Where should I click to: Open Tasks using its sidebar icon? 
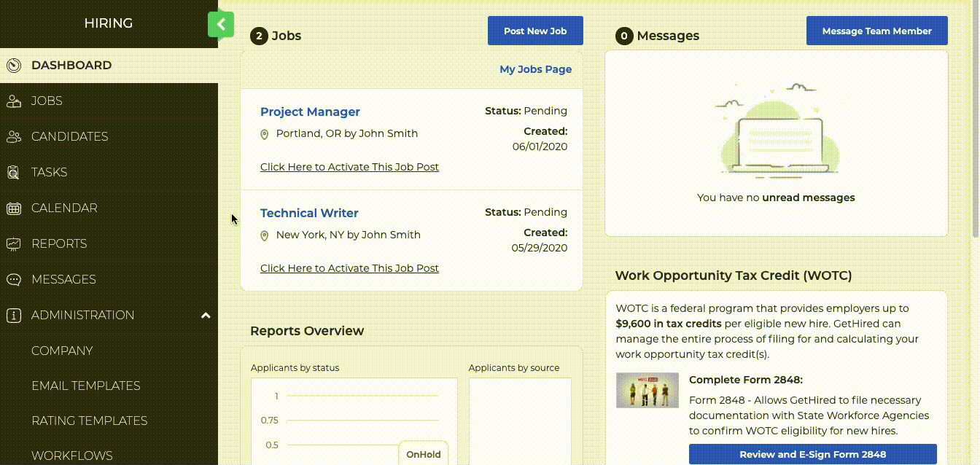tap(13, 172)
